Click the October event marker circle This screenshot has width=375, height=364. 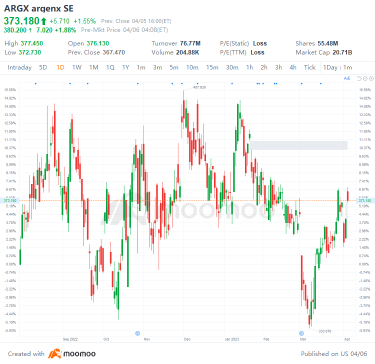click(x=137, y=333)
